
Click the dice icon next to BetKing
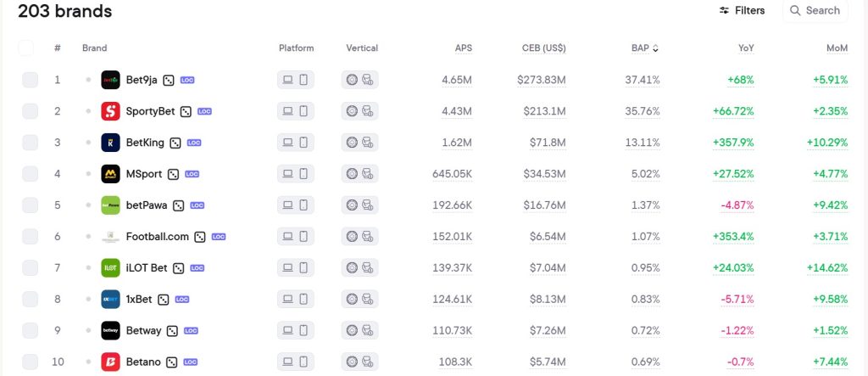tap(175, 143)
